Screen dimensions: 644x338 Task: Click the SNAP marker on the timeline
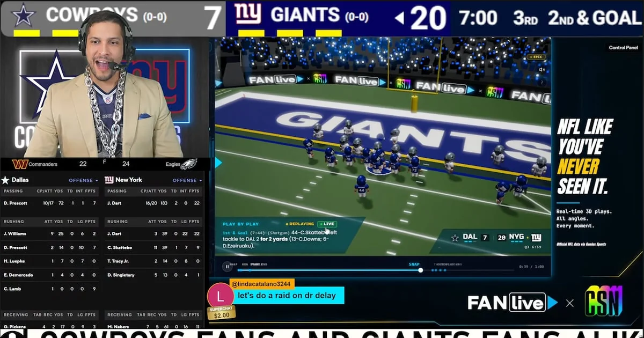(x=414, y=264)
